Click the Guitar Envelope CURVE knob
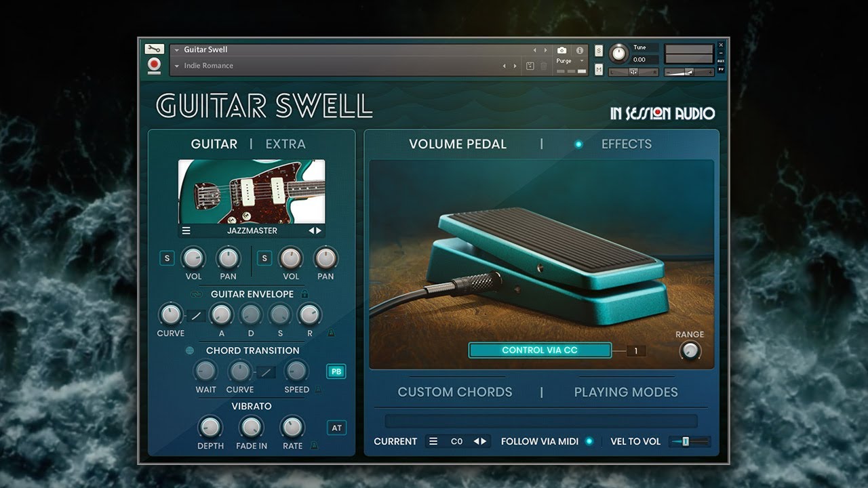This screenshot has width=868, height=488. point(170,314)
